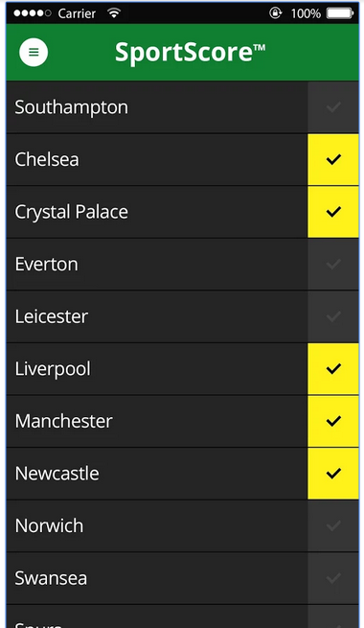
Task: Select the Liverpool row label
Action: (53, 369)
